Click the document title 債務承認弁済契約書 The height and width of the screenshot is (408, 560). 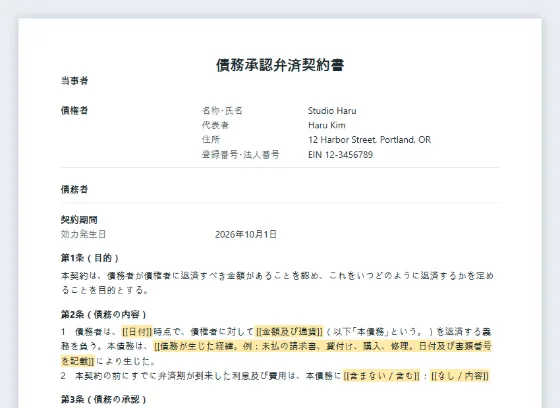pos(280,65)
